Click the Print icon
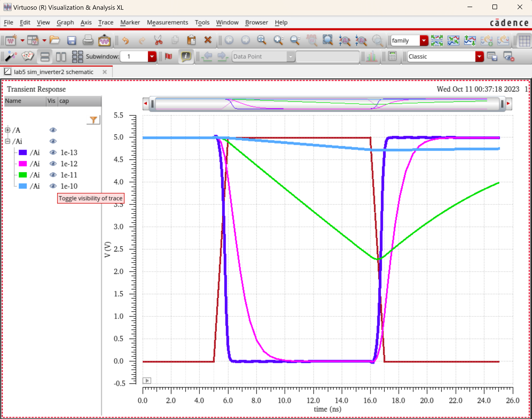The height and width of the screenshot is (419, 532). [x=88, y=40]
